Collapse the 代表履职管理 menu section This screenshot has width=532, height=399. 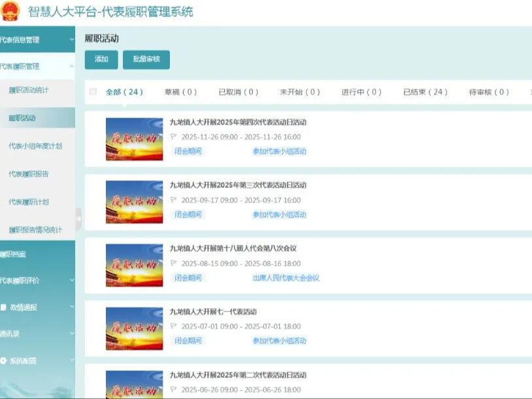[x=71, y=66]
